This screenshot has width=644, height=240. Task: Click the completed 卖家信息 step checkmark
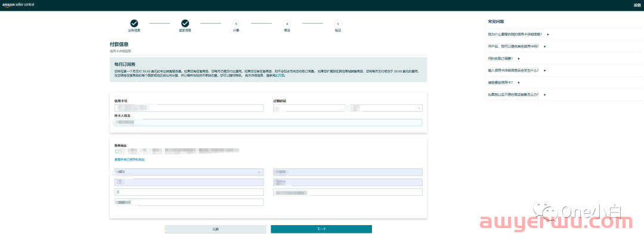click(x=185, y=23)
